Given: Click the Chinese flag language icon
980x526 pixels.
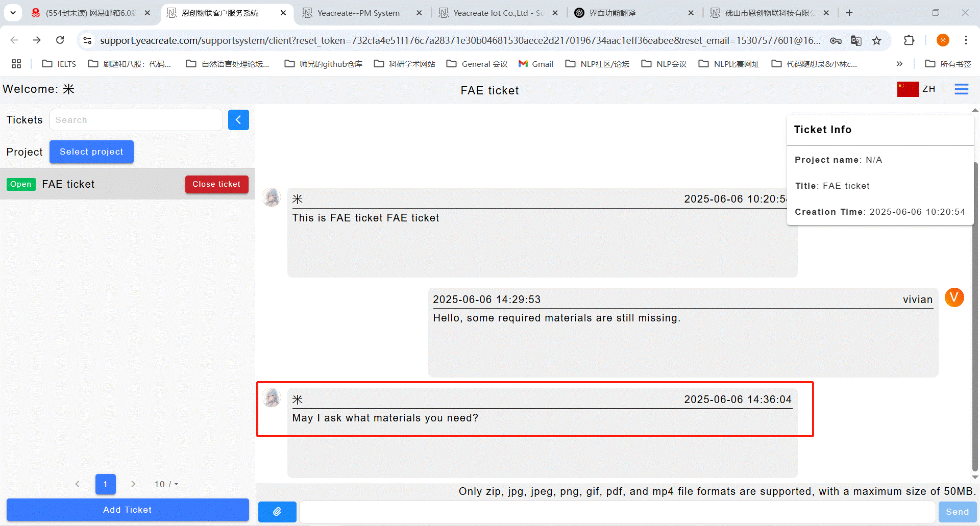Looking at the screenshot, I should 908,89.
